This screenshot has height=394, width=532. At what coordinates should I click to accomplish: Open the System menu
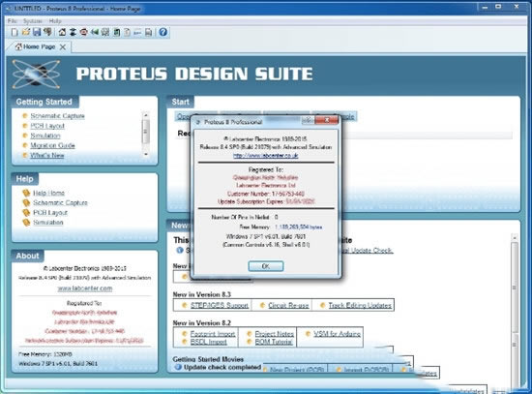(33, 21)
